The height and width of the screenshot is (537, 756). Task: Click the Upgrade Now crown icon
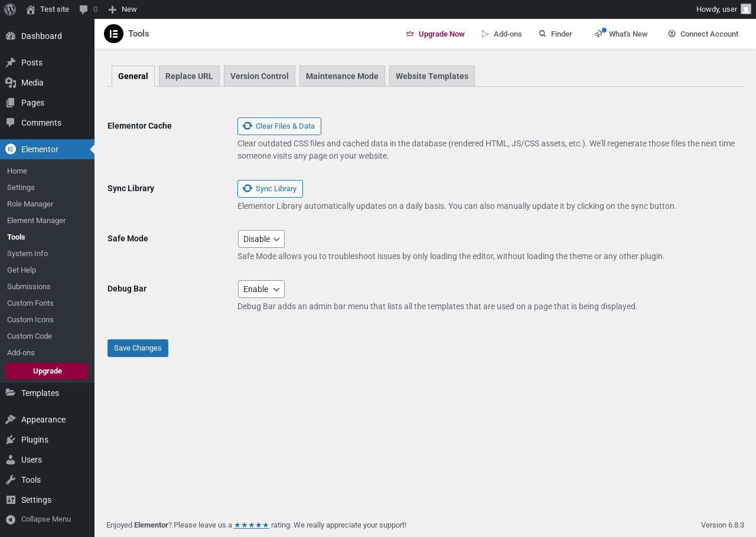(x=410, y=34)
